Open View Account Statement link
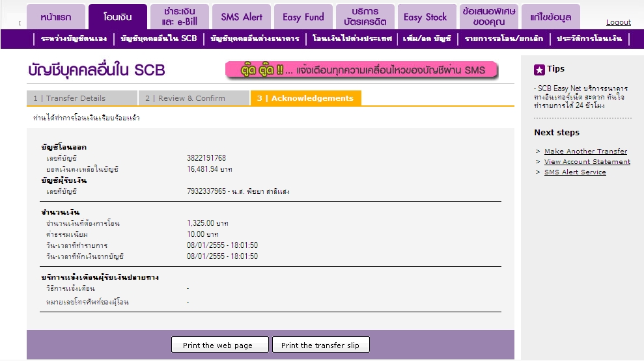The image size is (644, 363). [x=587, y=161]
